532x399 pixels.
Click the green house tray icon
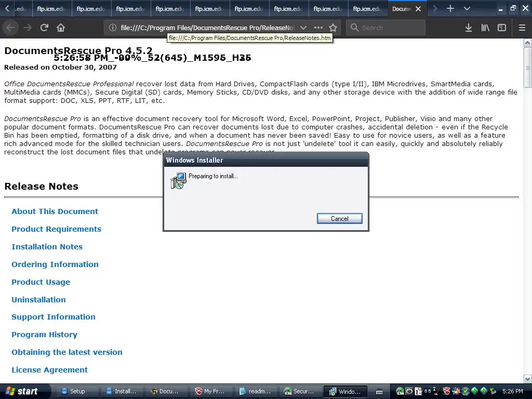[x=400, y=391]
